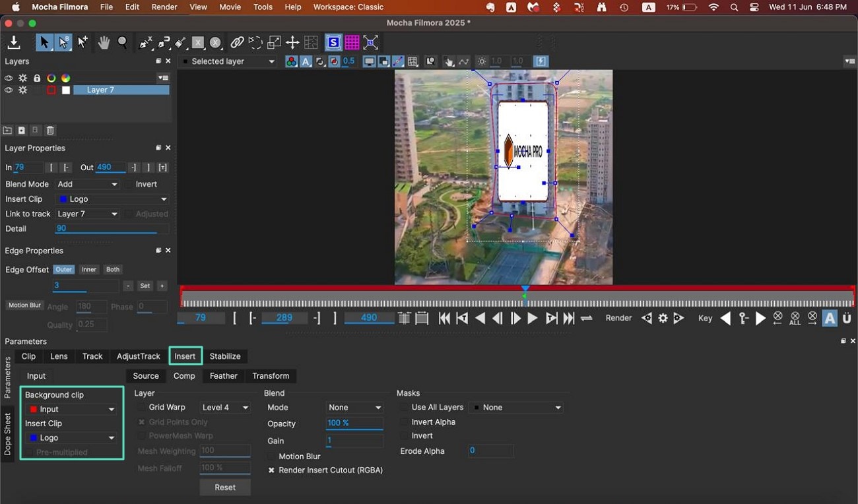Select the Zoom magnifier tool

(123, 43)
